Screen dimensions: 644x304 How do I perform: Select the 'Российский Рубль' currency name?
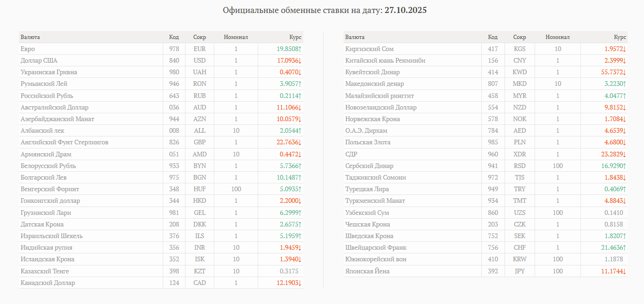[x=47, y=96]
